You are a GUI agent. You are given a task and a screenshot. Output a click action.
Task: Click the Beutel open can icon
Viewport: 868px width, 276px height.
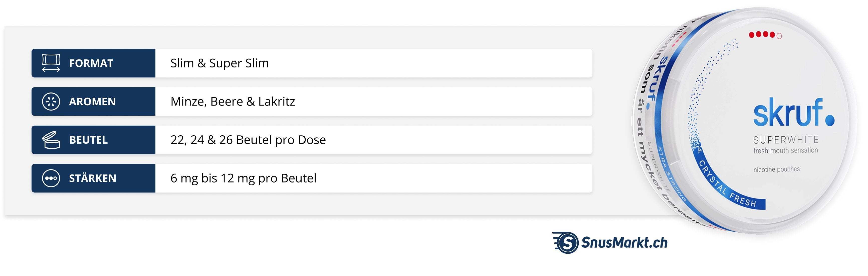pos(51,140)
